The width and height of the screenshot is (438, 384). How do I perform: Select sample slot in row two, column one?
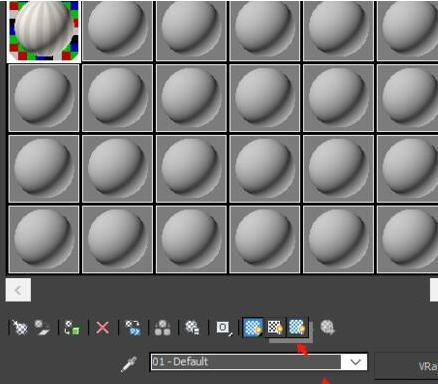tap(44, 98)
